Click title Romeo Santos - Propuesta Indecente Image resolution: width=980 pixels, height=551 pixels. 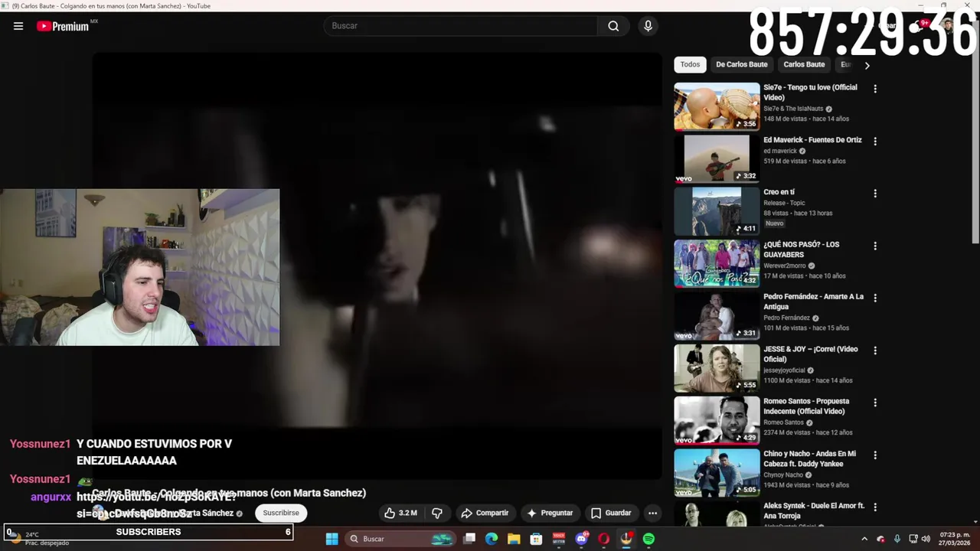point(806,406)
